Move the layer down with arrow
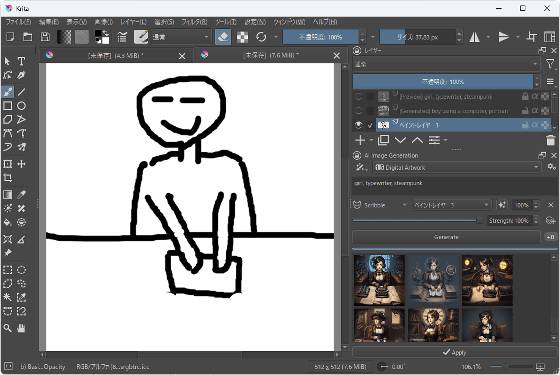This screenshot has width=560, height=375. [x=400, y=140]
